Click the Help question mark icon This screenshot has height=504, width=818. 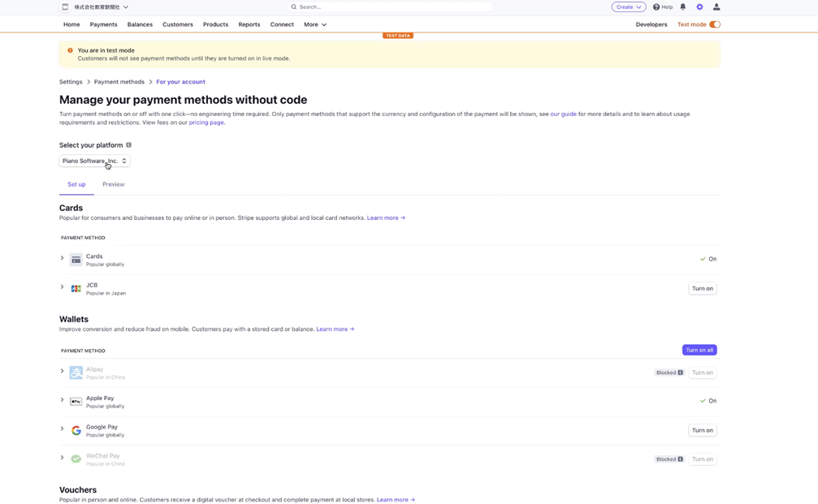click(x=656, y=6)
